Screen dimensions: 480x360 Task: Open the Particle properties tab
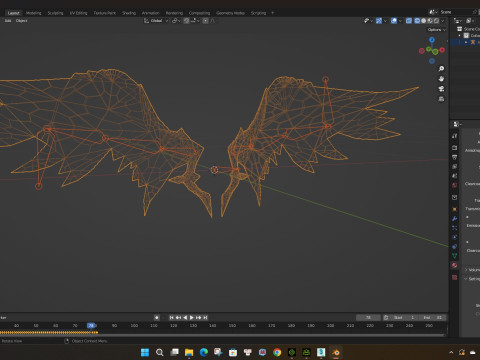pos(455,228)
